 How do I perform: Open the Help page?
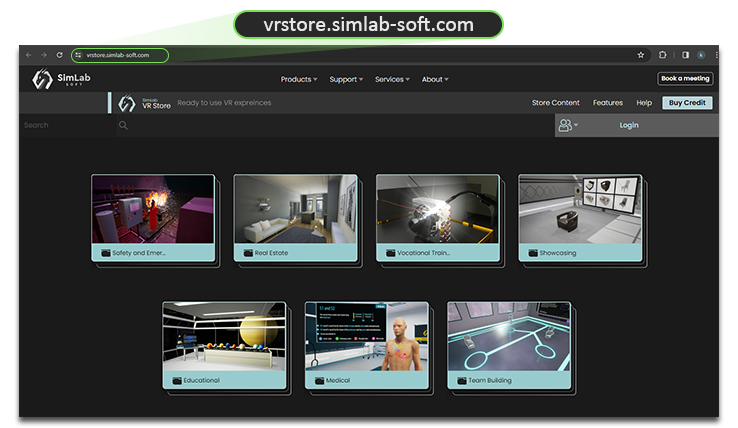click(x=644, y=103)
